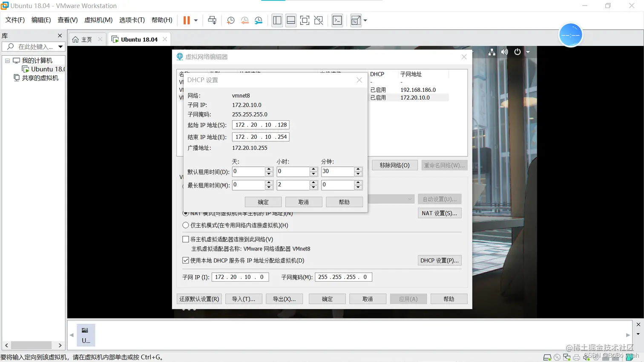Decrease max lease days spinner

click(x=269, y=188)
